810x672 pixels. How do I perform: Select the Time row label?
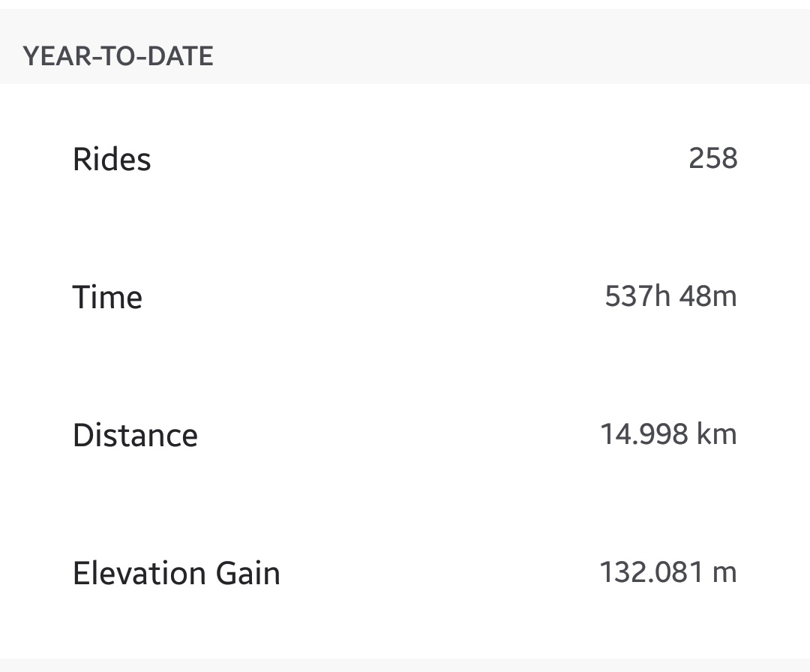[107, 297]
